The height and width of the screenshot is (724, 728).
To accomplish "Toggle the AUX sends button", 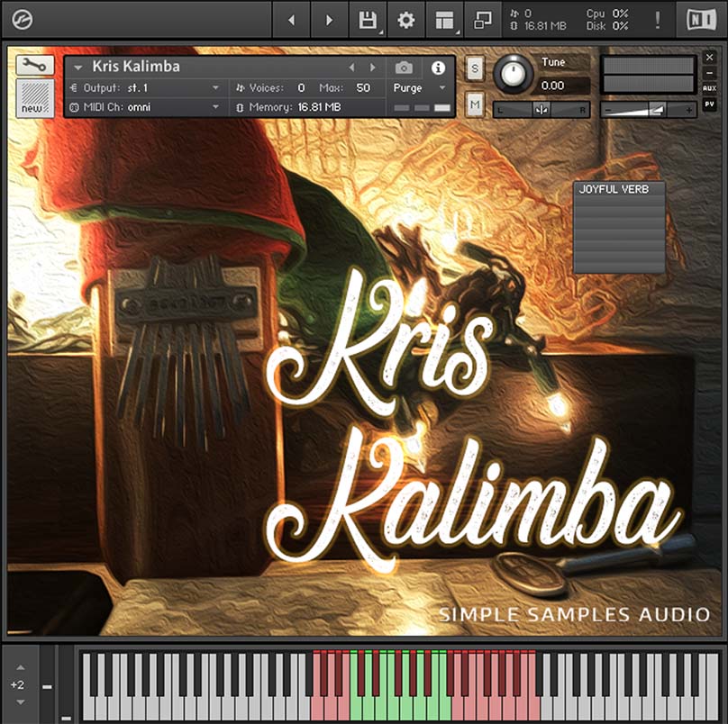I will [709, 88].
